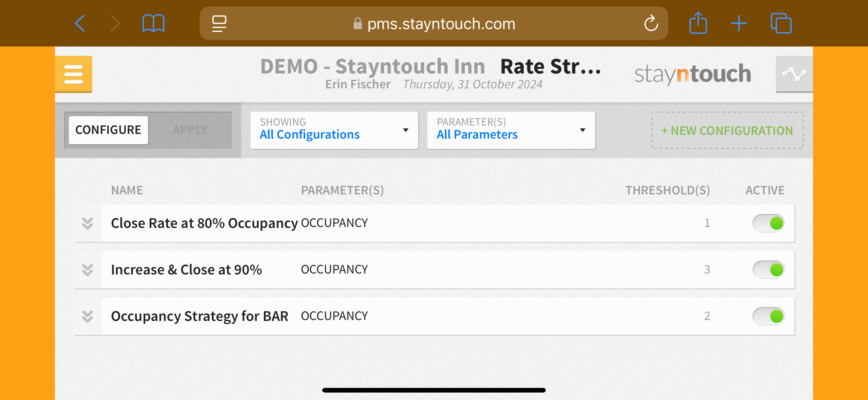Viewport: 868px width, 400px height.
Task: Disable Close Rate at 80% Occupancy toggle
Action: 768,223
